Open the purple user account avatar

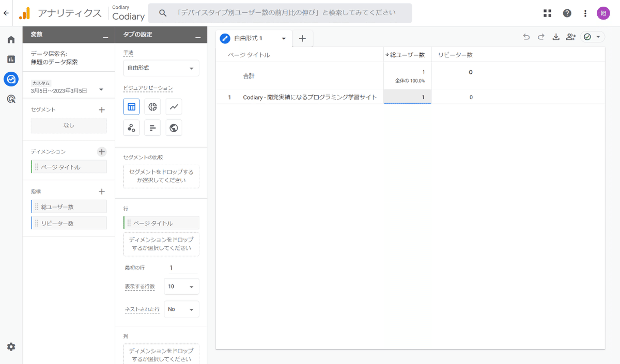tap(603, 13)
